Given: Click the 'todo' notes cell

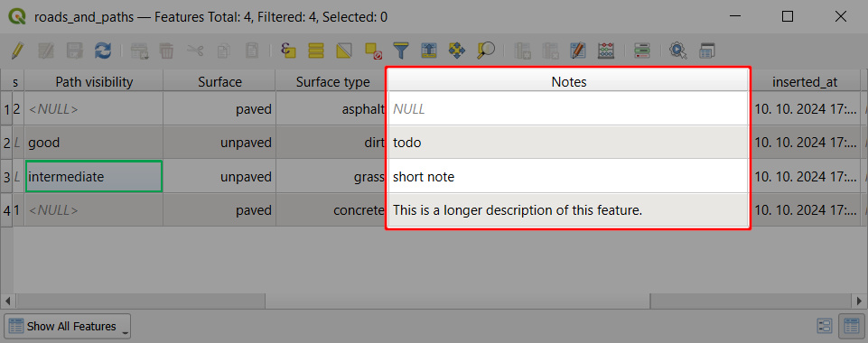Looking at the screenshot, I should click(x=568, y=143).
